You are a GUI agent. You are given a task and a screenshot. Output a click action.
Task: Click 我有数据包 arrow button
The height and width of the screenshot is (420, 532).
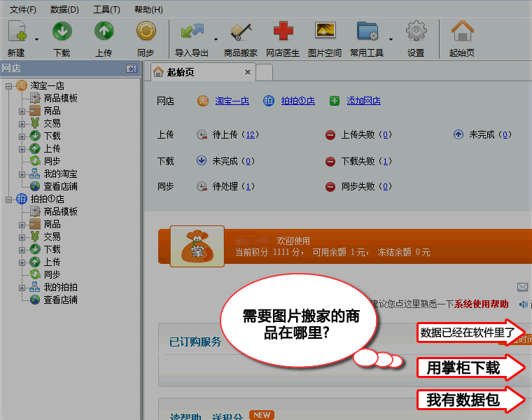471,400
